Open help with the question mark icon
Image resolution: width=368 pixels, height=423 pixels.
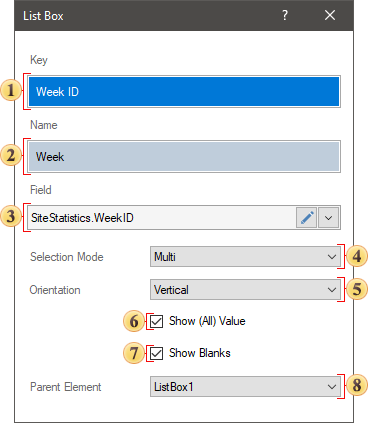[x=285, y=15]
